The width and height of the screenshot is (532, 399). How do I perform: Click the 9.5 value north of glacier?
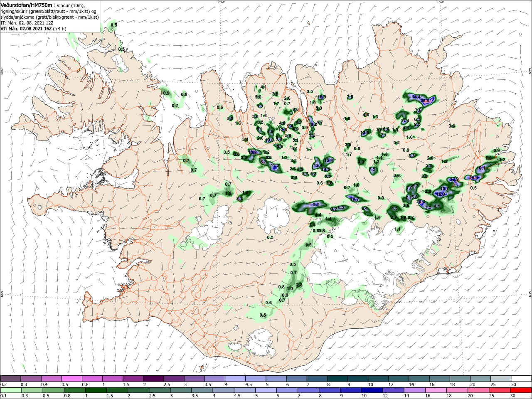click(316, 204)
